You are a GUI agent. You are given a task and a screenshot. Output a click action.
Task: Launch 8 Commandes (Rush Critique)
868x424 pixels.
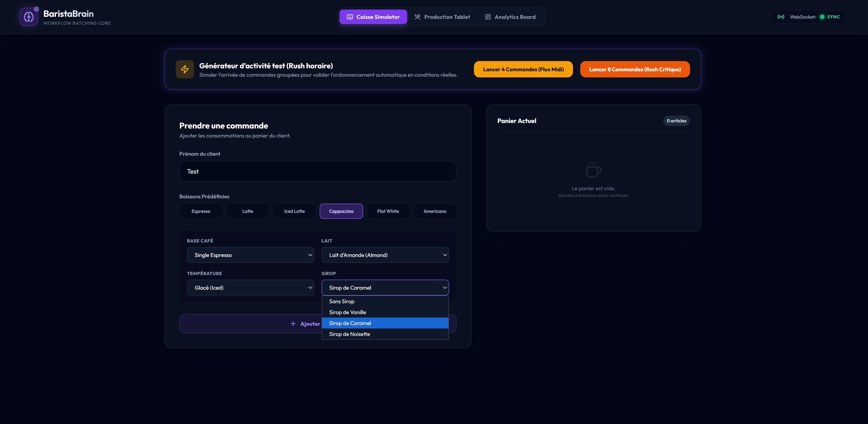click(635, 69)
